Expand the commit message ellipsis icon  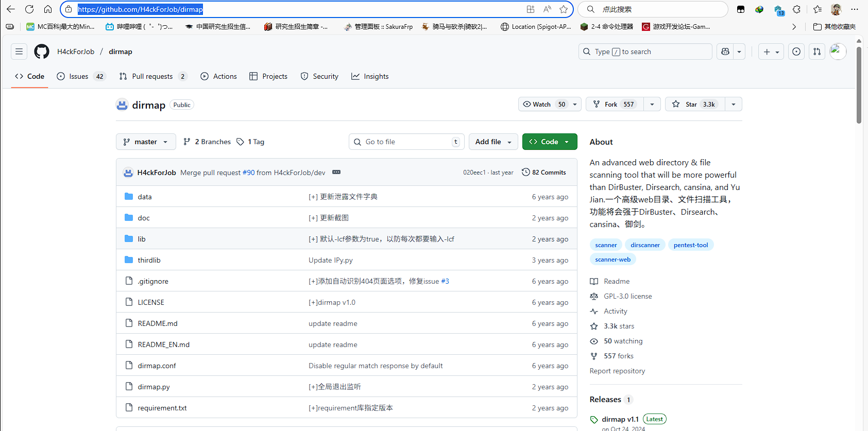336,172
